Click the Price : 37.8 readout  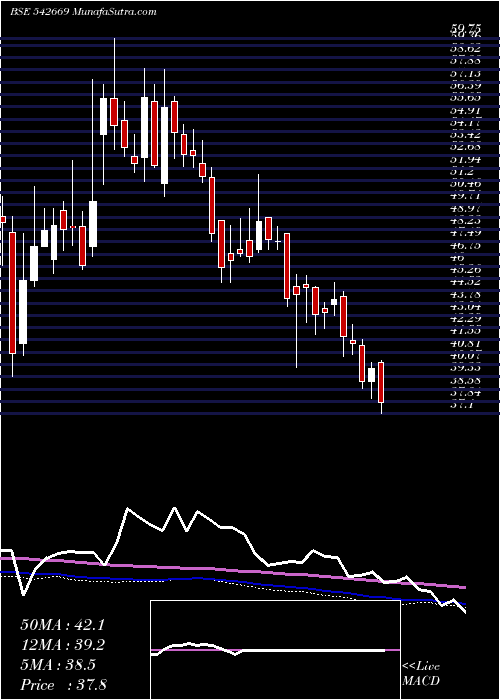pos(63,685)
